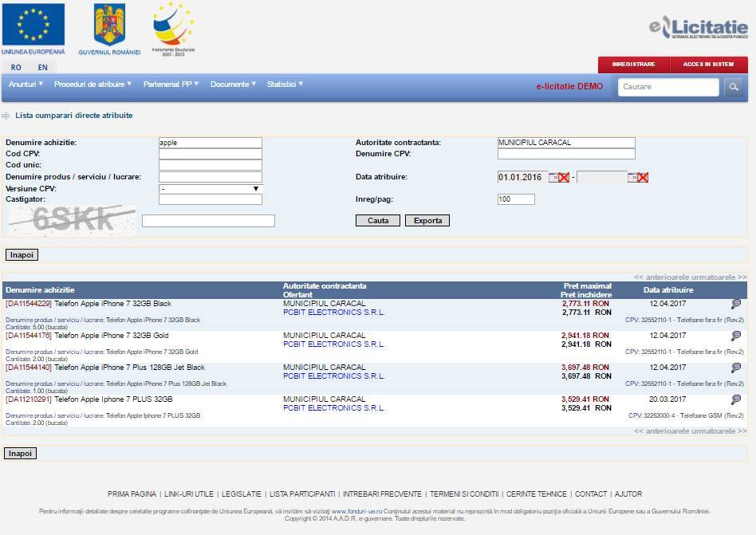
Task: Expand the Anunturi menu
Action: coord(26,85)
